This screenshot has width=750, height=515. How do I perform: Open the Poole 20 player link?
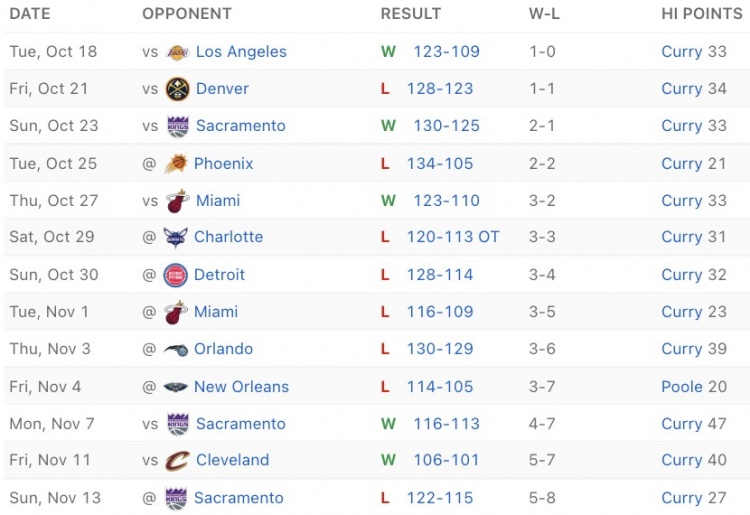click(694, 387)
